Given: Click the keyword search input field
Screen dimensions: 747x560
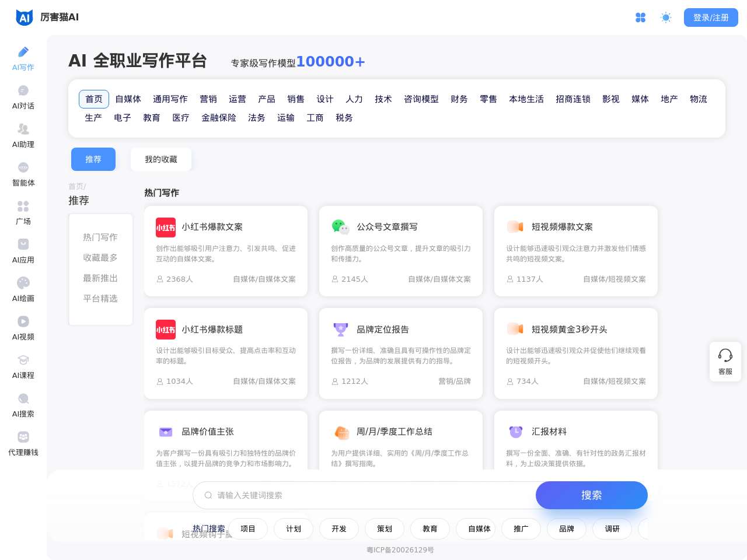Looking at the screenshot, I should click(368, 495).
